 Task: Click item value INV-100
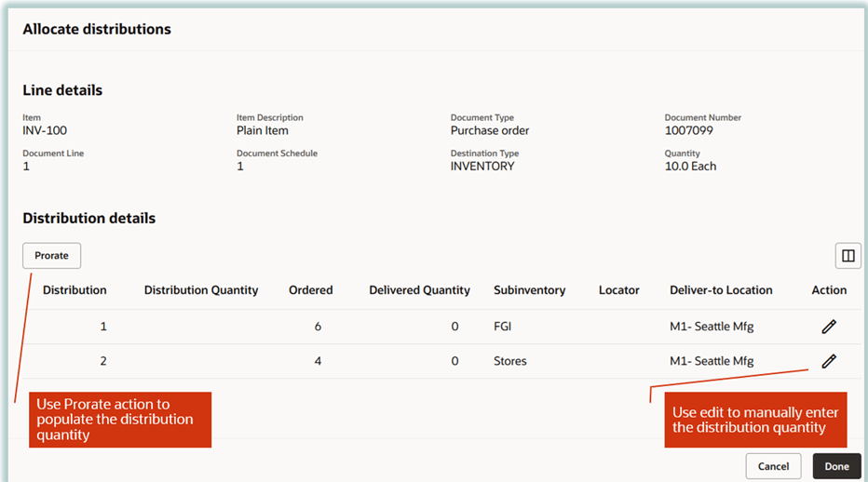45,130
